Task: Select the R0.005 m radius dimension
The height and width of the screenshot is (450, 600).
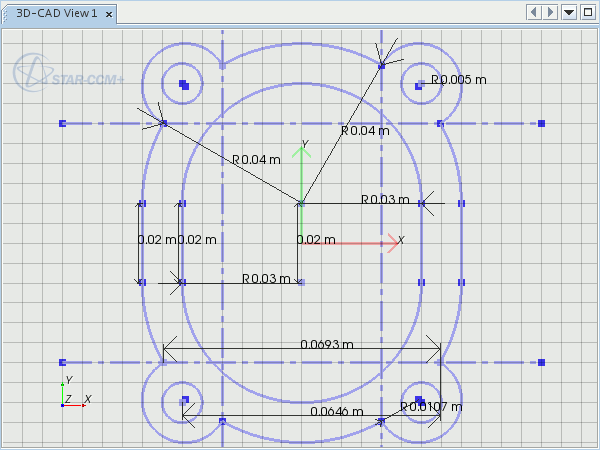Action: (458, 79)
